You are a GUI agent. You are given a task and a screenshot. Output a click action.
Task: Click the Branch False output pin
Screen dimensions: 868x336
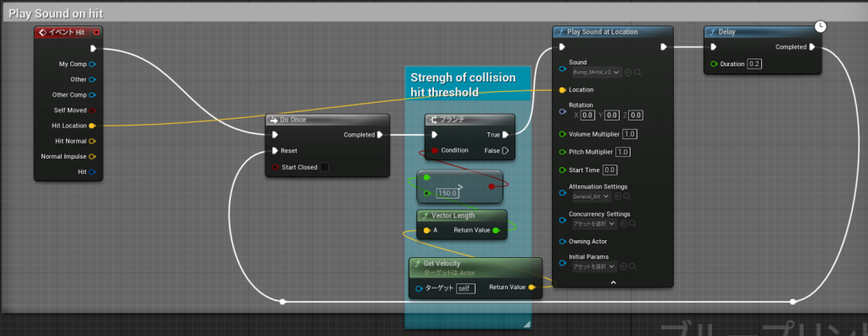coord(505,150)
